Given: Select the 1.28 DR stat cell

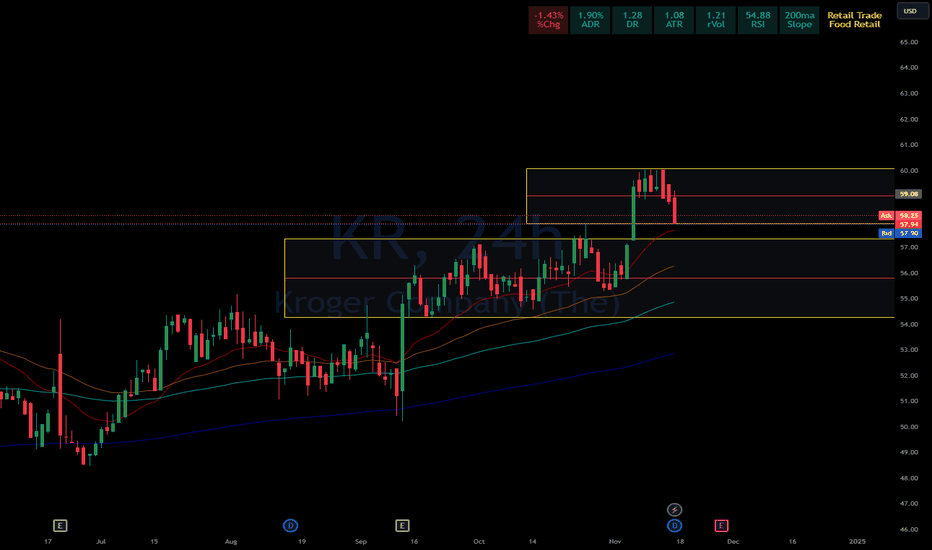Looking at the screenshot, I should pyautogui.click(x=632, y=20).
